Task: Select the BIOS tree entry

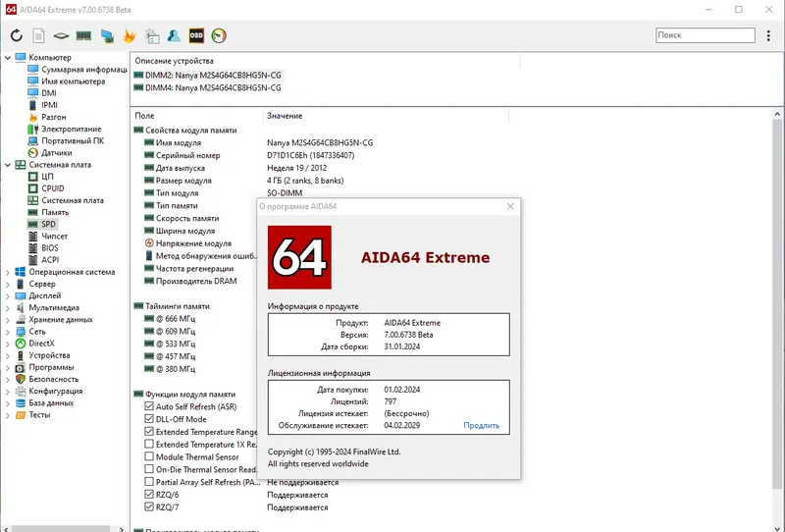Action: [50, 248]
